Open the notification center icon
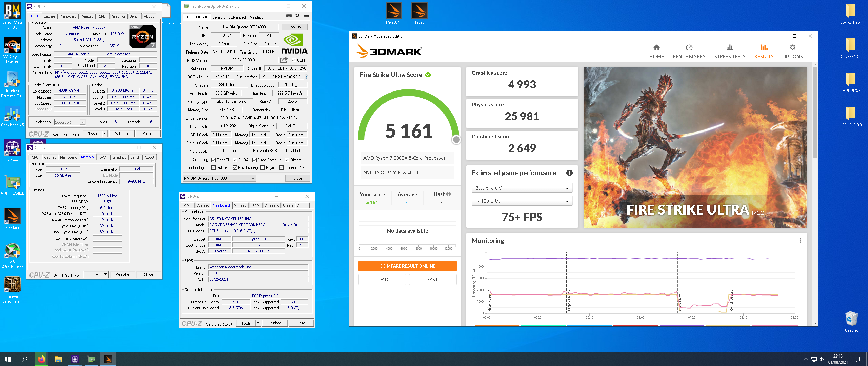This screenshot has height=366, width=868. pos(857,359)
